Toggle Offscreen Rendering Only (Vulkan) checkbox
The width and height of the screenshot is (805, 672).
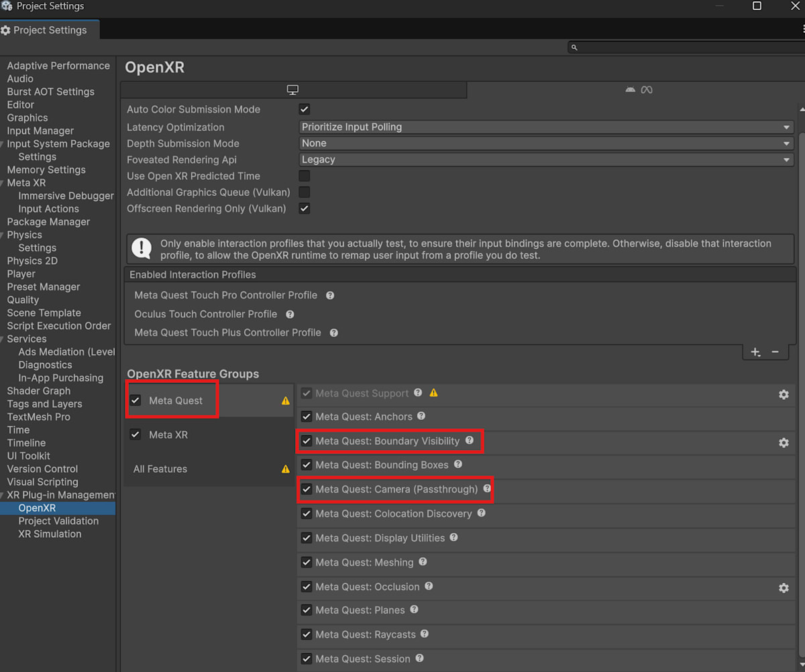click(305, 209)
